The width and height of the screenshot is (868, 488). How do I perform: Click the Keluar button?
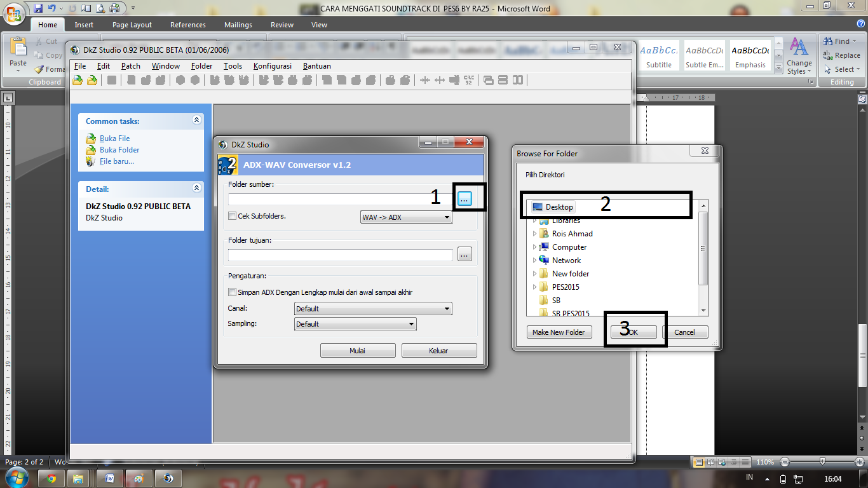pyautogui.click(x=439, y=351)
